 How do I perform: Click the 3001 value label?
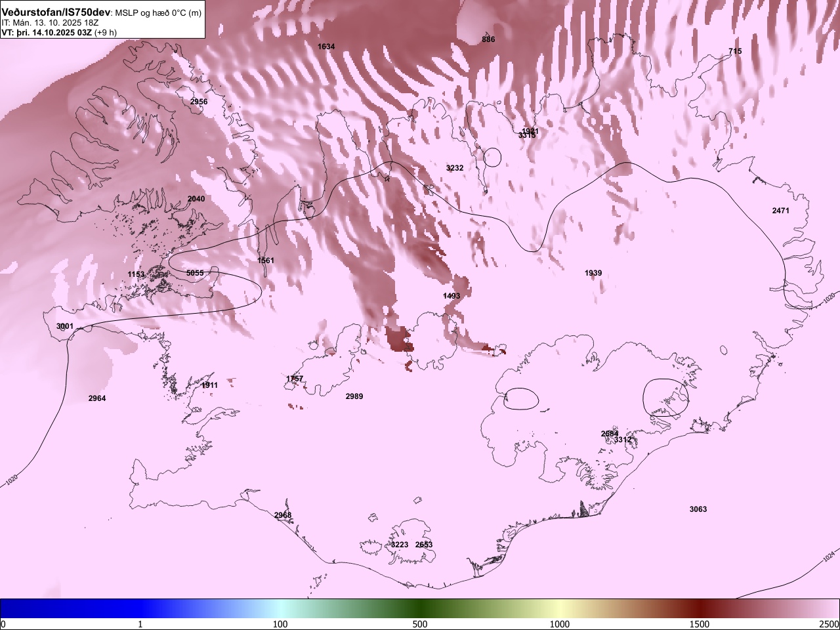65,326
